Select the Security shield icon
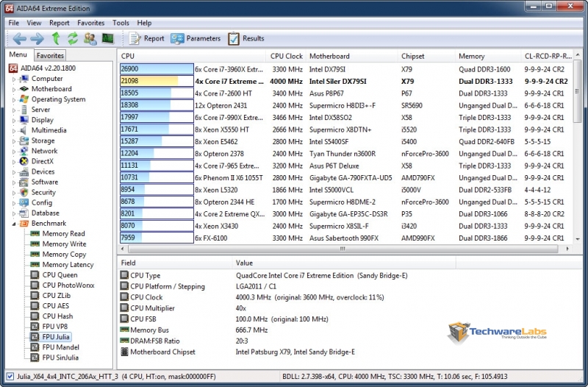 click(x=24, y=192)
